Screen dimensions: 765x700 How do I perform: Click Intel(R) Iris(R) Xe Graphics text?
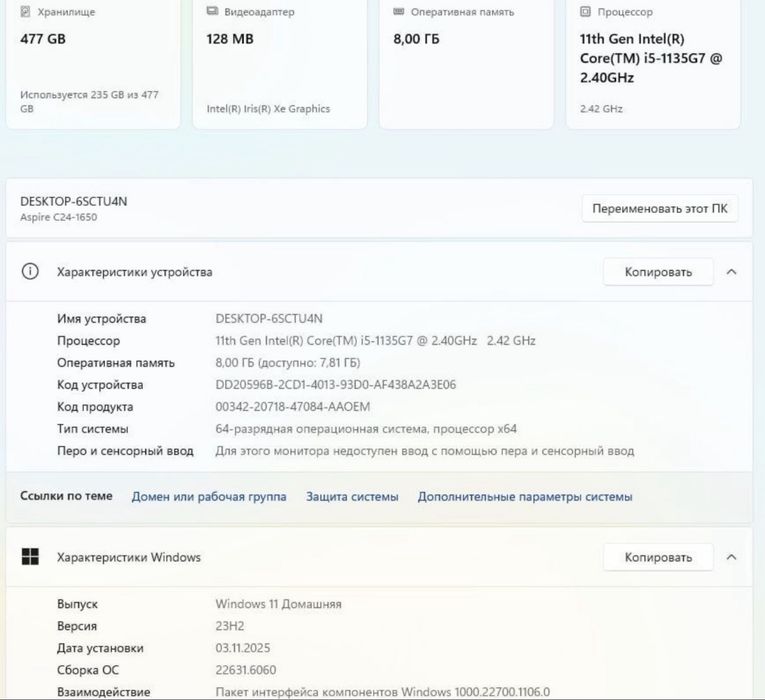[268, 109]
